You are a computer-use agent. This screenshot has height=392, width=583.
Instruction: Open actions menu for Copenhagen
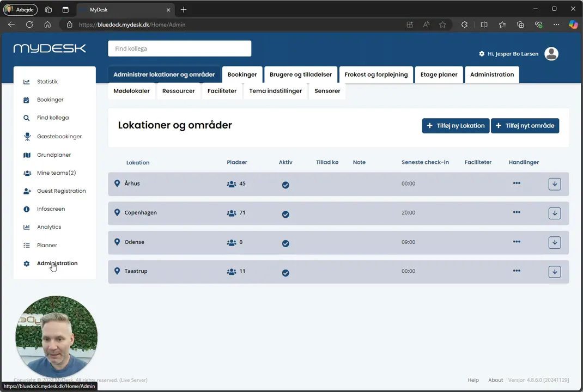517,212
